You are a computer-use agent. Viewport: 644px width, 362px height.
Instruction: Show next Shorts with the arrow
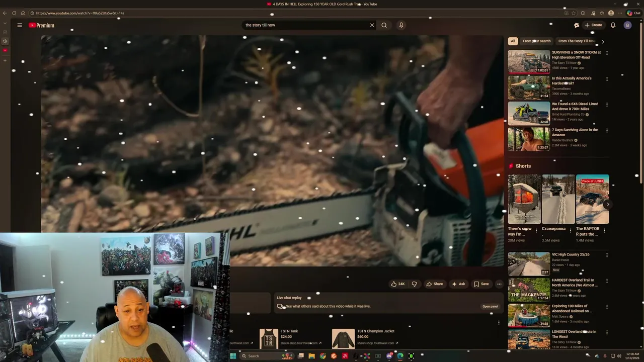click(607, 205)
